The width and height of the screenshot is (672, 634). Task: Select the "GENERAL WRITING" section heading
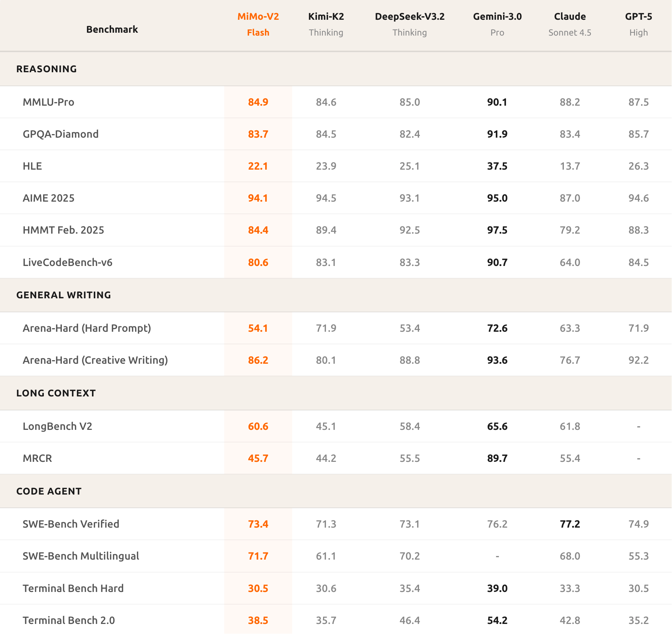(64, 295)
